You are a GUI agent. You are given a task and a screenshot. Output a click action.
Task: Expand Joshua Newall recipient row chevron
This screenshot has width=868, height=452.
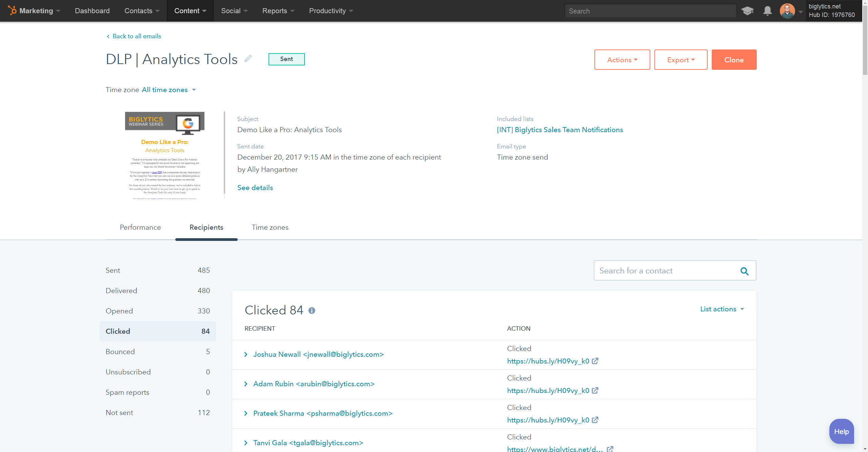246,354
